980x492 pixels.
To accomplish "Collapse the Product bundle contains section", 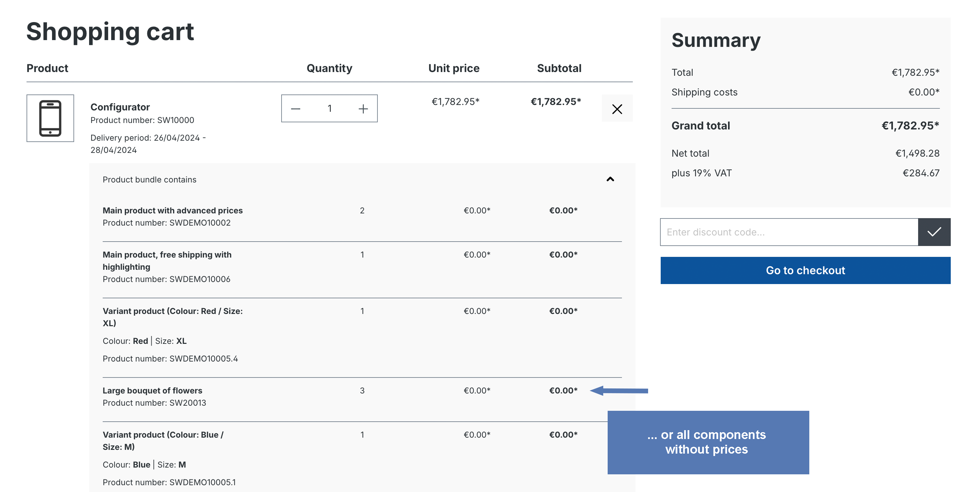I will coord(610,179).
